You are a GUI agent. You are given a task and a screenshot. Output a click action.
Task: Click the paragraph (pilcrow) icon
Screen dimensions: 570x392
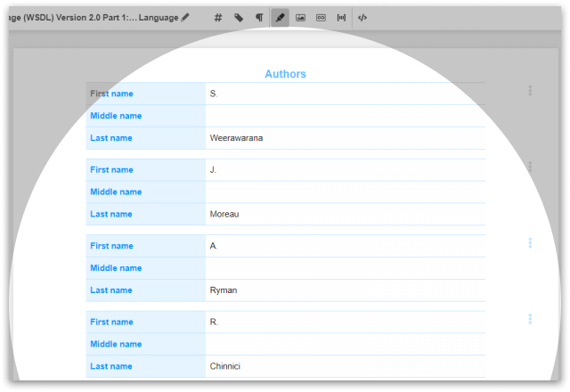coord(259,17)
